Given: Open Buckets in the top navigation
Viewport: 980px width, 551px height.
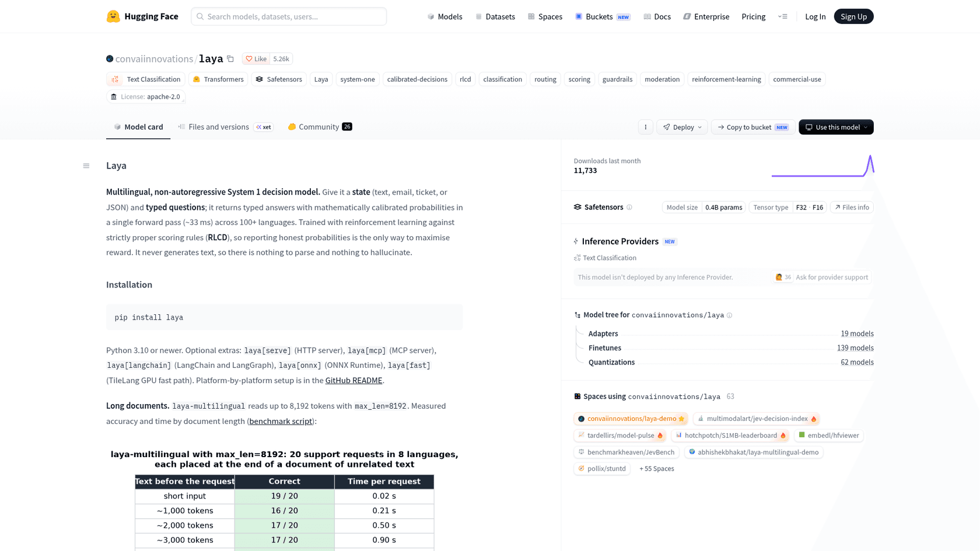Looking at the screenshot, I should (x=603, y=16).
